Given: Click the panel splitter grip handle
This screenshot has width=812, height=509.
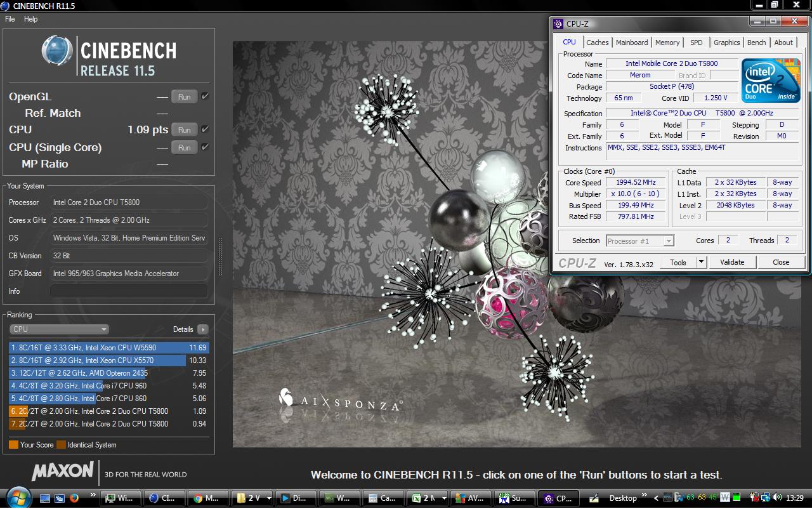Looking at the screenshot, I should pyautogui.click(x=221, y=257).
